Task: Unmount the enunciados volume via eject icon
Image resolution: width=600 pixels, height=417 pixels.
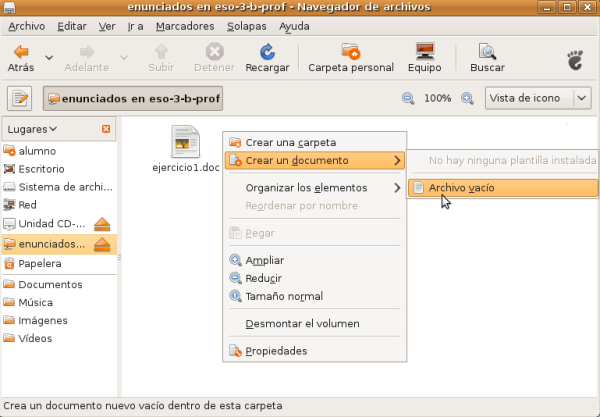Action: pyautogui.click(x=104, y=244)
